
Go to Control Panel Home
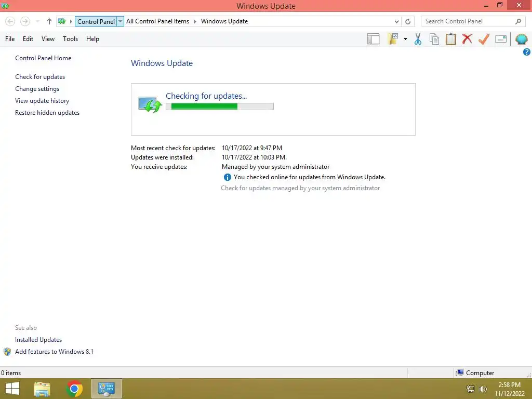tap(43, 58)
